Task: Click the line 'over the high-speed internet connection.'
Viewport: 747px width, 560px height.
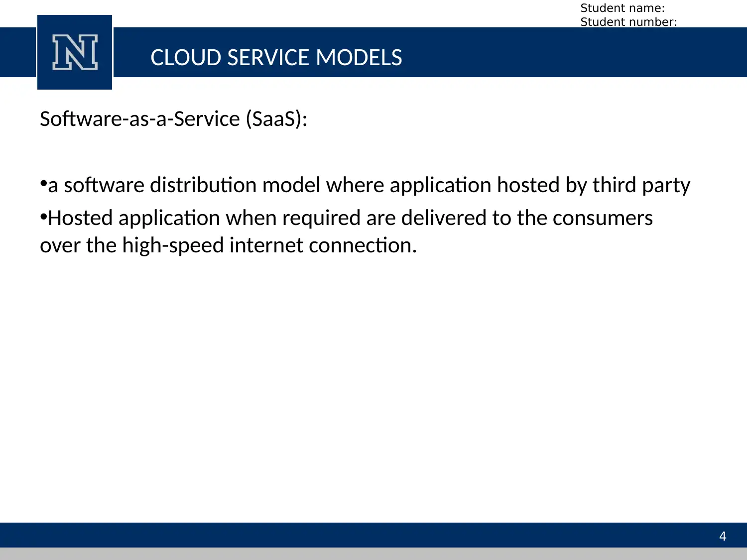Action: 228,245
